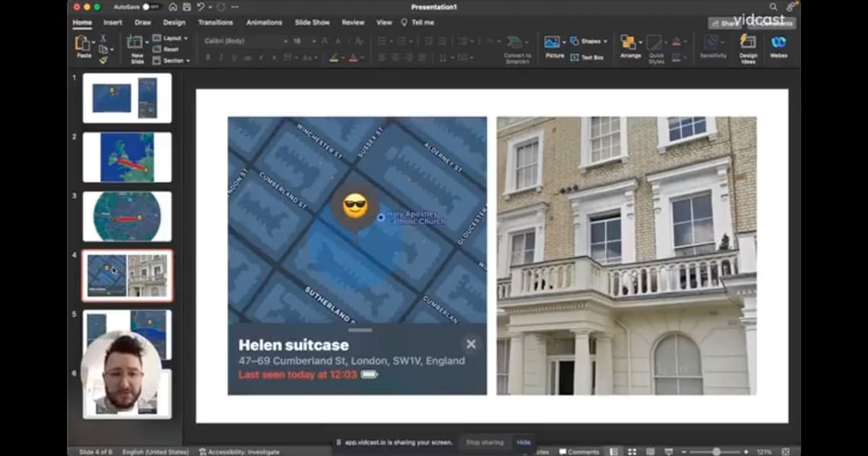Viewport: 868px width, 456px height.
Task: Click the Save icon in title bar
Action: point(187,7)
